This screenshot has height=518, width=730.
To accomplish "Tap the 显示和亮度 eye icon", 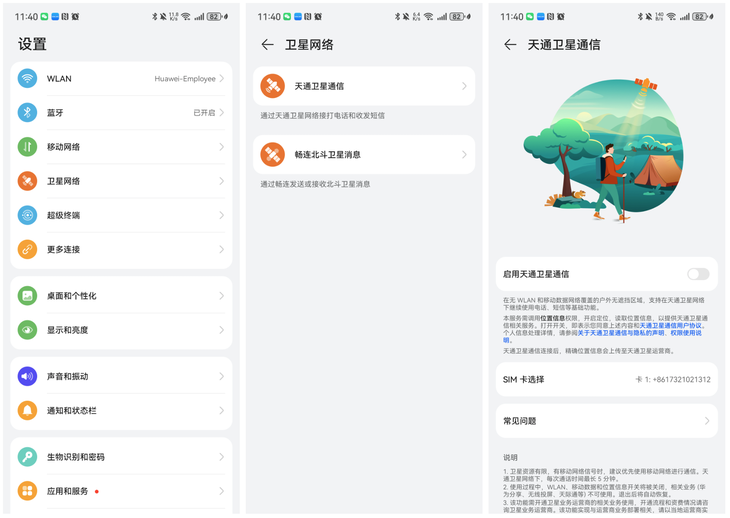I will click(27, 330).
